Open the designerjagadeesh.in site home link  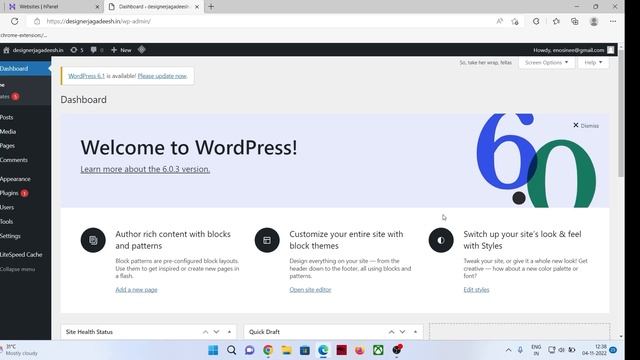pos(33,50)
